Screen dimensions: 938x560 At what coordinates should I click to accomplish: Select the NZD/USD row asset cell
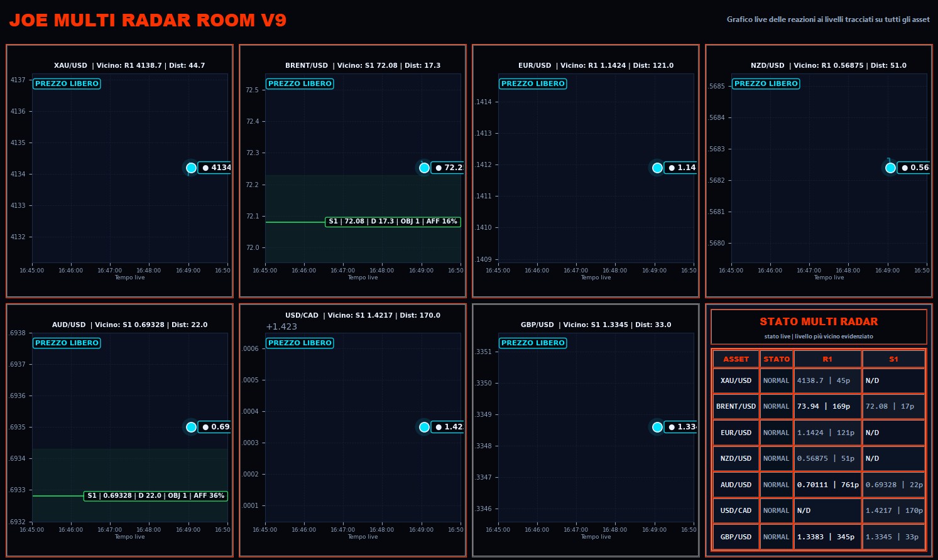click(736, 458)
